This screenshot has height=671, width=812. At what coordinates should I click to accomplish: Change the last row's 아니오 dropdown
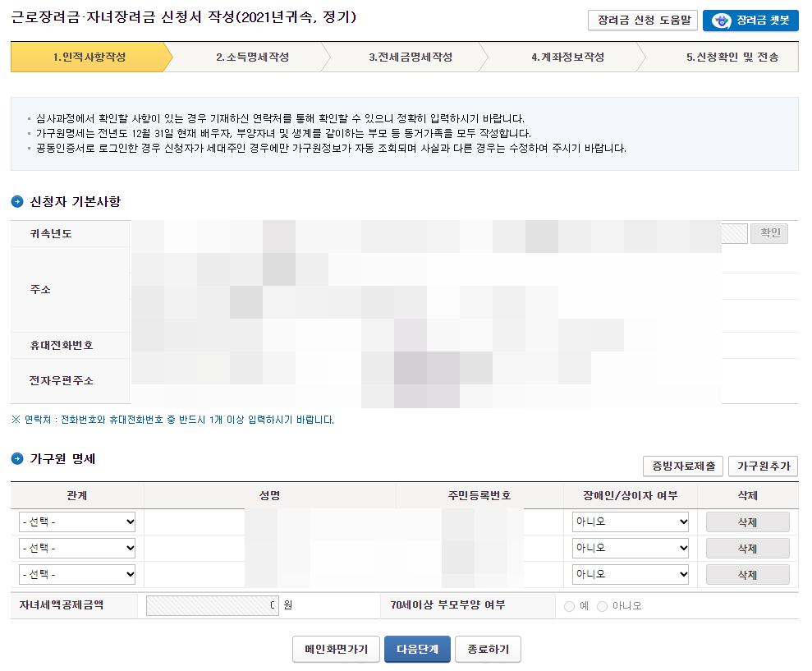tap(630, 574)
